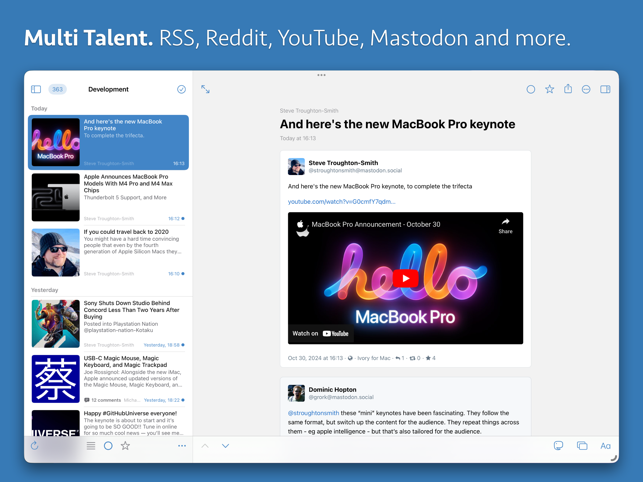The width and height of the screenshot is (643, 482).
Task: Toggle read status circle in top toolbar
Action: coord(531,89)
